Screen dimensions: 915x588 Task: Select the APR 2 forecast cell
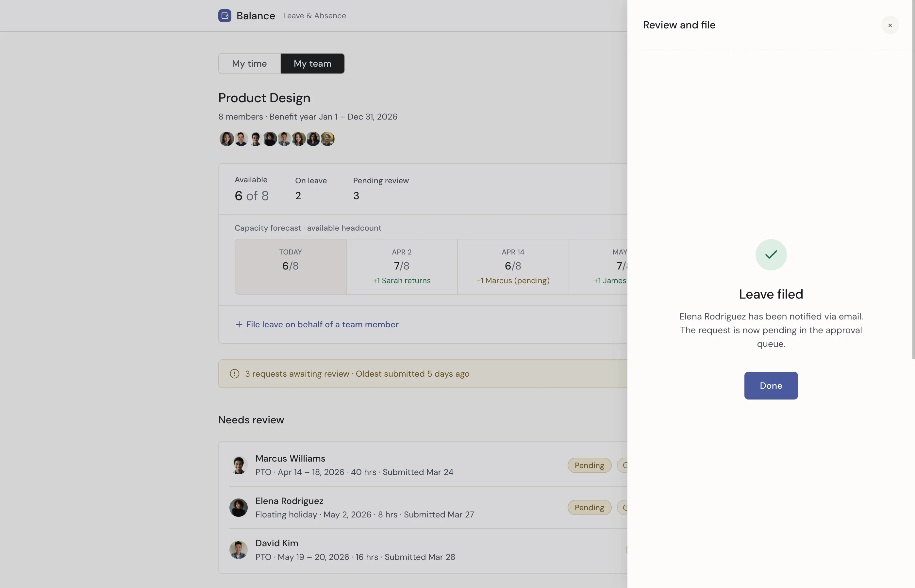(401, 267)
